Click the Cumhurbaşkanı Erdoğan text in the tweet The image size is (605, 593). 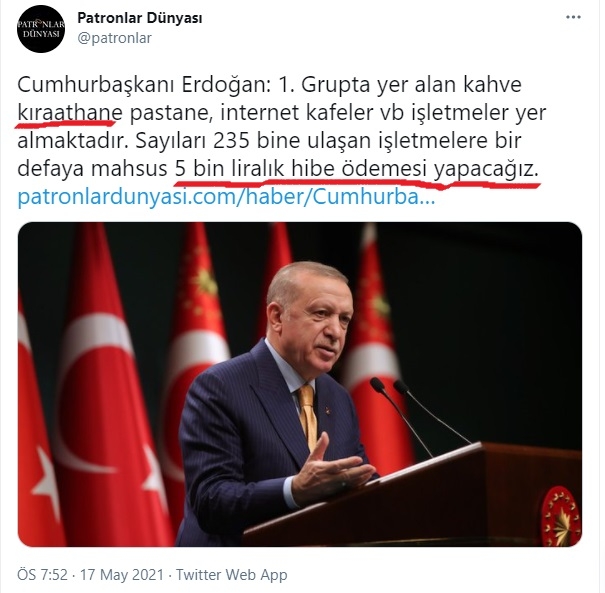click(144, 85)
